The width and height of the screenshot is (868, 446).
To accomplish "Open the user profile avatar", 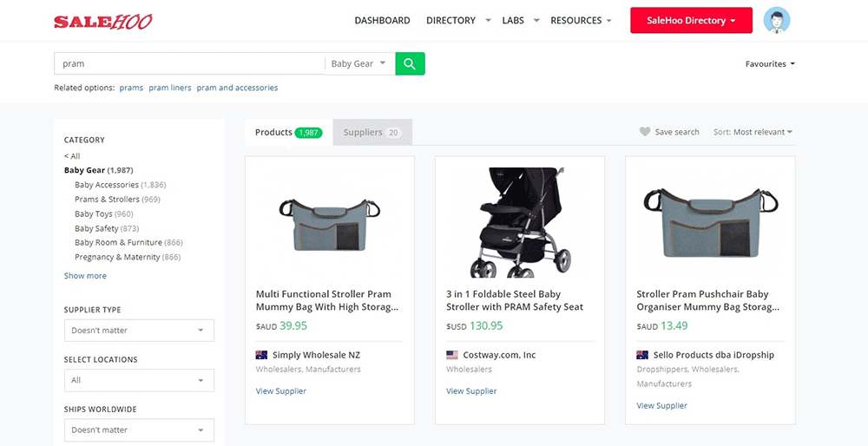I will point(776,20).
